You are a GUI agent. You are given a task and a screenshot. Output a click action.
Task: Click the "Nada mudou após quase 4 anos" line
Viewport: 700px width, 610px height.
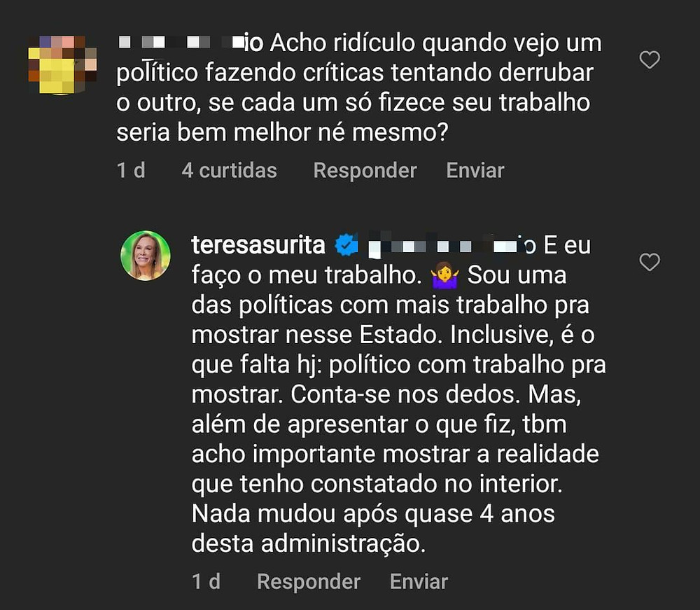373,515
